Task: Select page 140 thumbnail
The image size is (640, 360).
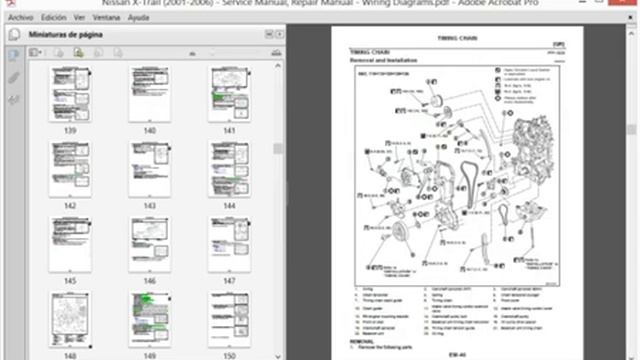Action: point(150,94)
